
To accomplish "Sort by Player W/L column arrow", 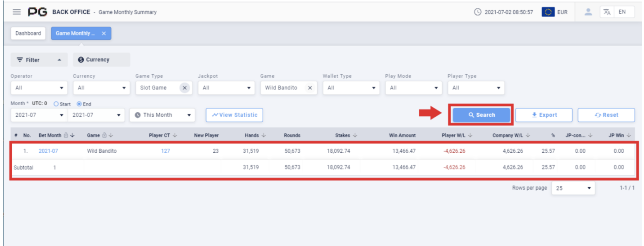I will point(470,135).
